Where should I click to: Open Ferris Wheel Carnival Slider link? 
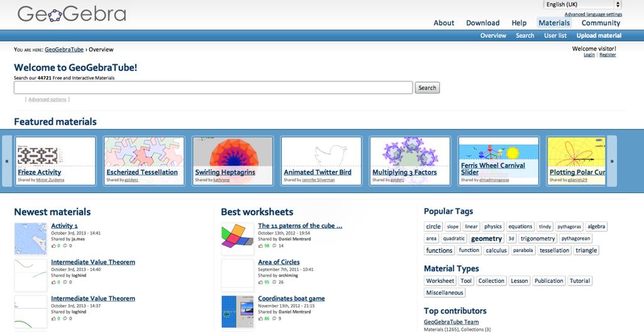tap(493, 169)
